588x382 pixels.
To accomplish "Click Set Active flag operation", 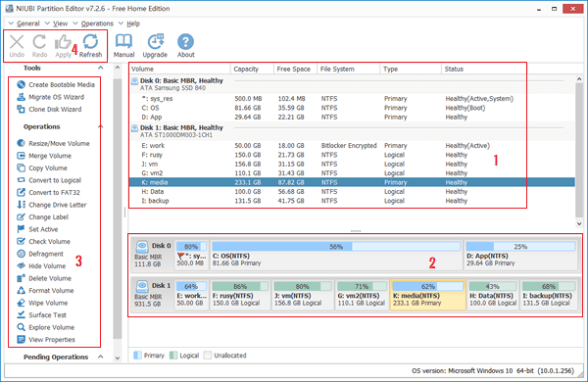I will [x=37, y=229].
